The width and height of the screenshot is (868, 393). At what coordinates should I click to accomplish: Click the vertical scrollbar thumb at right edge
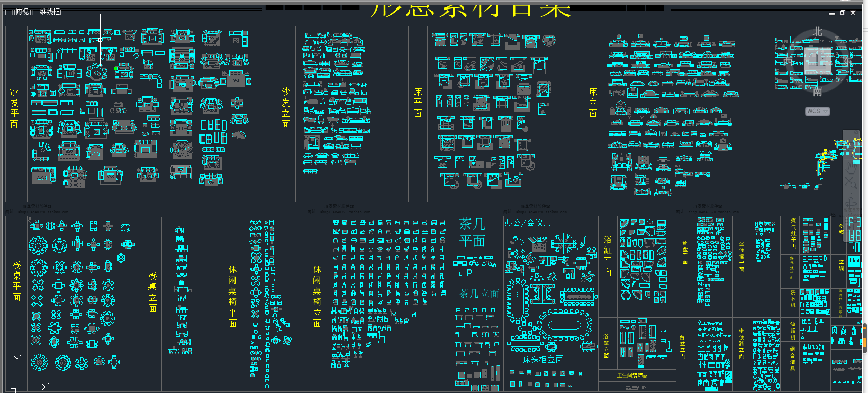(865, 339)
